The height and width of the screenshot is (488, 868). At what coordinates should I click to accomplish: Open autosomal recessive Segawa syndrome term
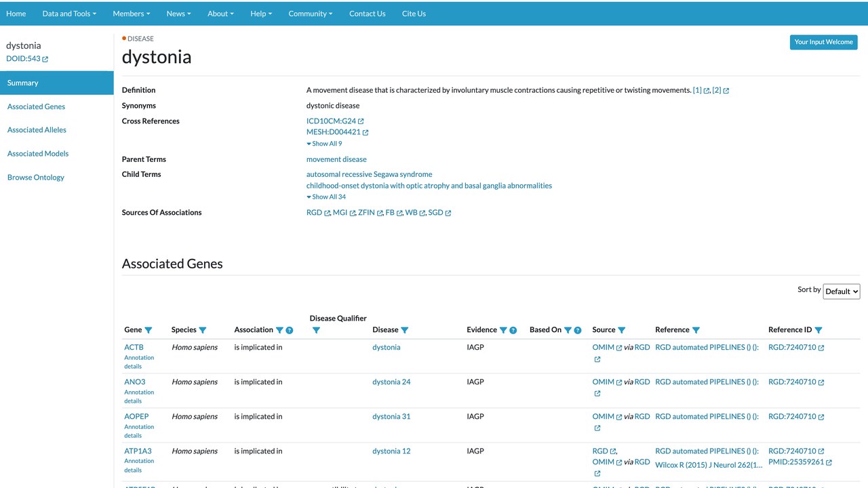369,174
